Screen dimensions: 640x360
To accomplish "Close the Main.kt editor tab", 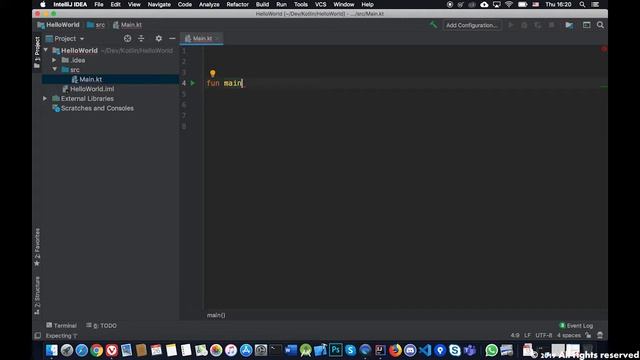I will [x=218, y=38].
